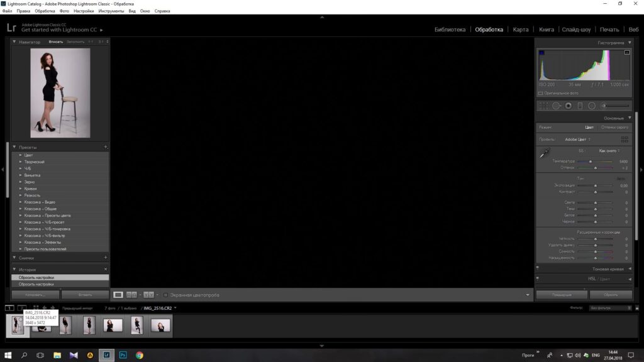This screenshot has width=644, height=362.
Task: Adjust the Температура slider handle
Action: point(591,162)
